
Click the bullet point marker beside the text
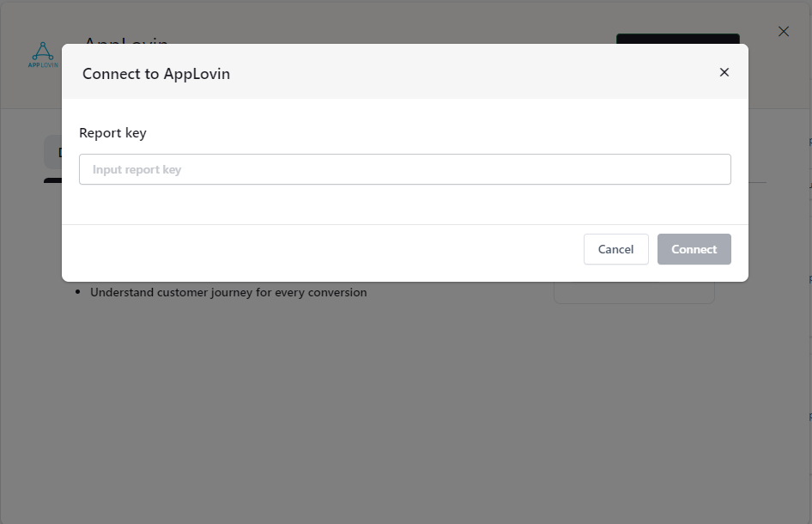[x=80, y=291]
